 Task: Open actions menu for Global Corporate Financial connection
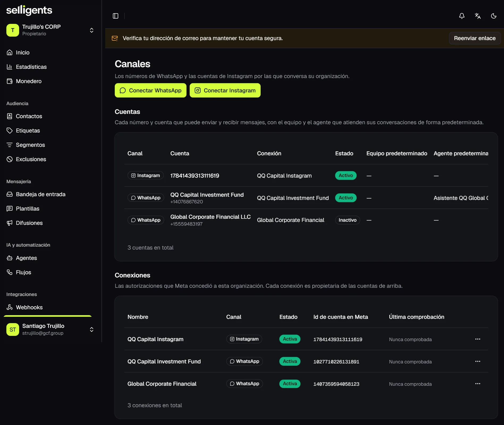477,384
